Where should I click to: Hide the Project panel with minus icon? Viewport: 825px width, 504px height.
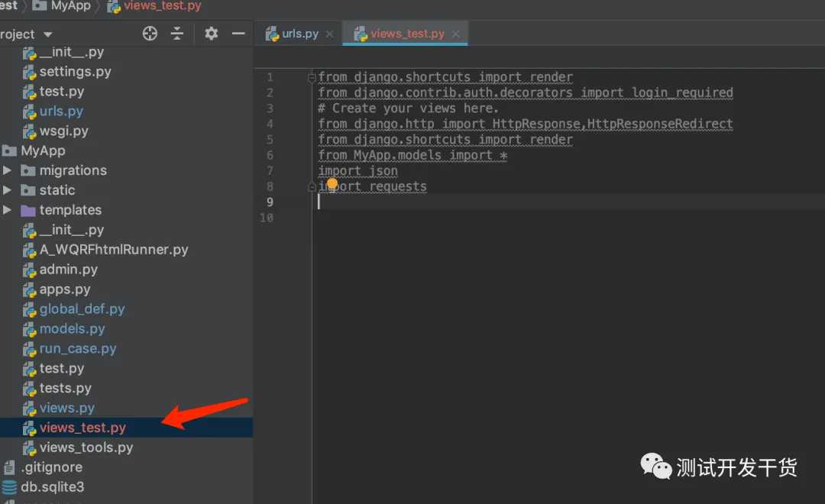tap(238, 34)
